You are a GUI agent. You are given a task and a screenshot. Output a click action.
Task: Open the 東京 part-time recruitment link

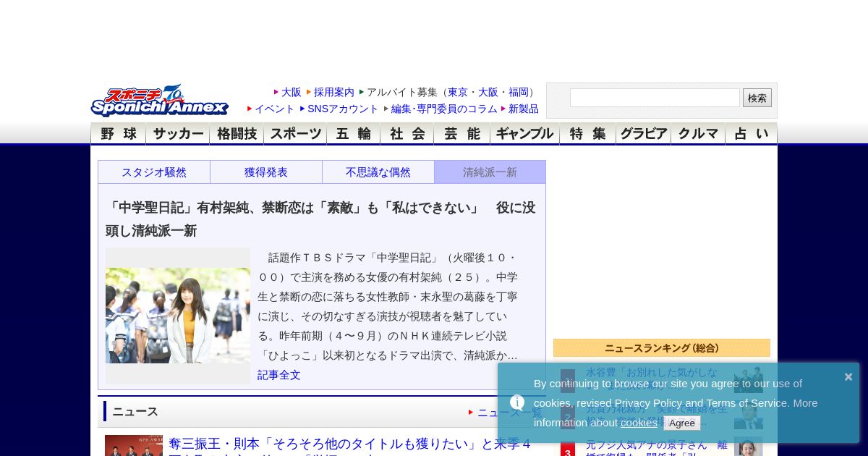coord(458,92)
